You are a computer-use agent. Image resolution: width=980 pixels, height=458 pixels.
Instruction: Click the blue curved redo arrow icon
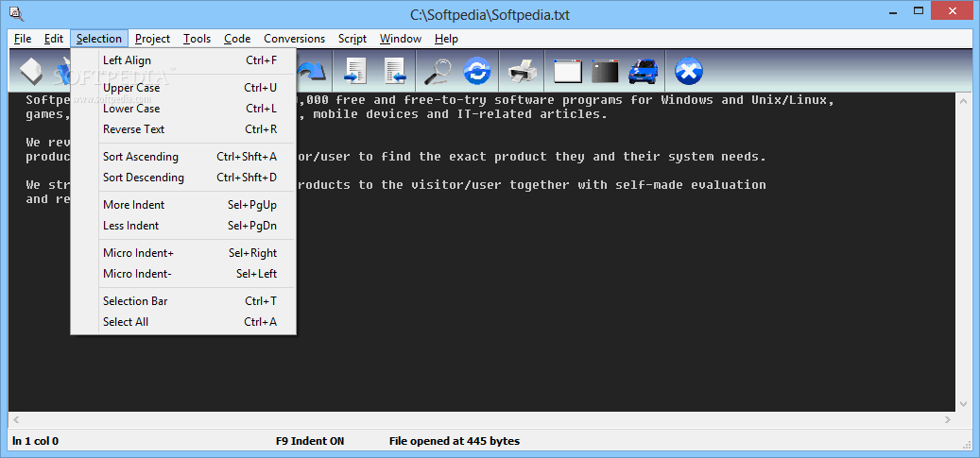[312, 71]
